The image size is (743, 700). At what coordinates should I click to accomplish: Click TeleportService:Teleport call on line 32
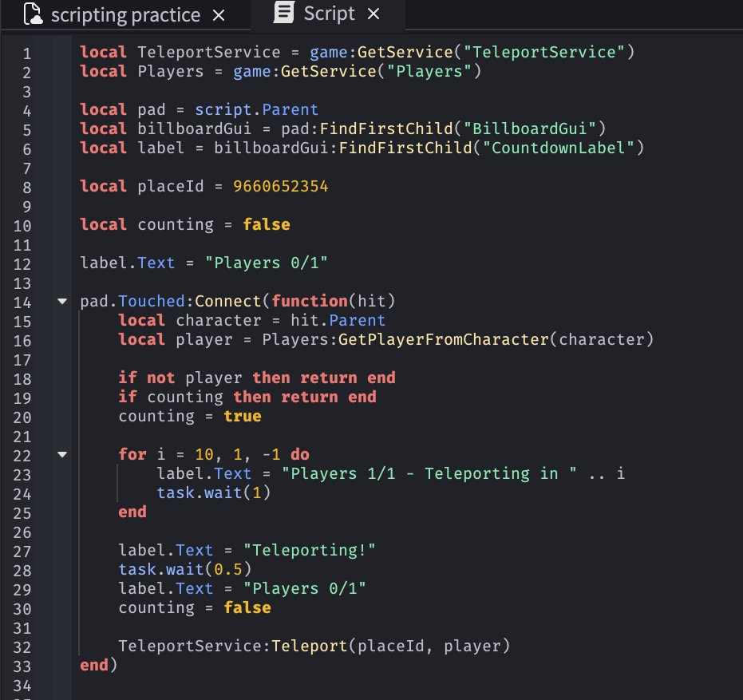[314, 646]
